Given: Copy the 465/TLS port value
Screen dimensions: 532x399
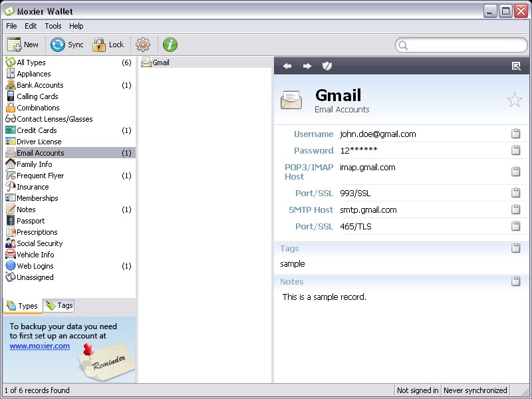Looking at the screenshot, I should pos(516,226).
